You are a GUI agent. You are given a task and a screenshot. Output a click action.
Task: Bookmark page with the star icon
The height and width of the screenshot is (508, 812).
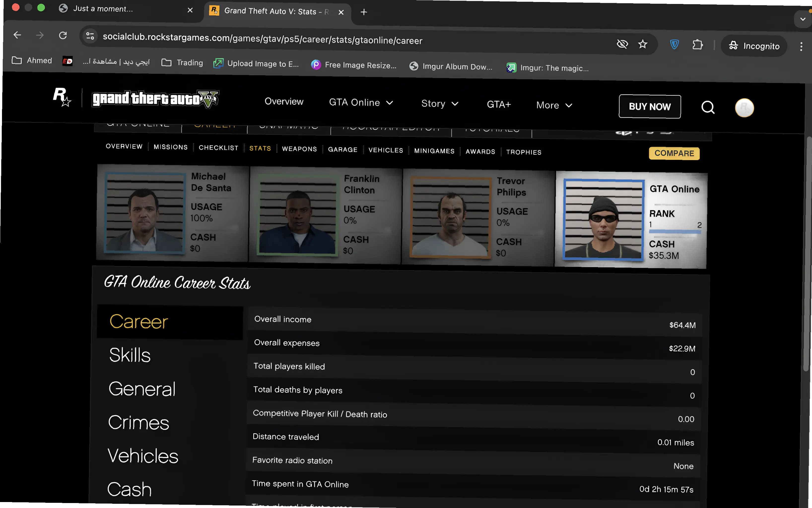(643, 44)
